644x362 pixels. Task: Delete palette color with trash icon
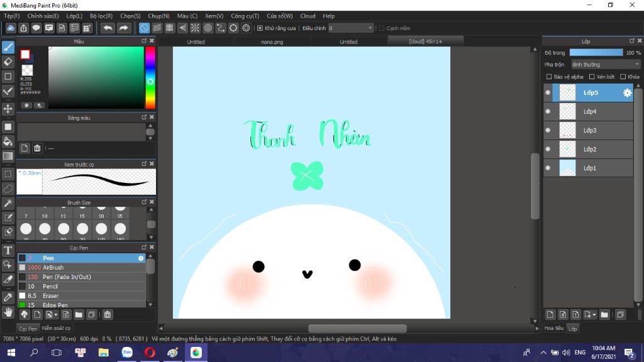(x=37, y=148)
